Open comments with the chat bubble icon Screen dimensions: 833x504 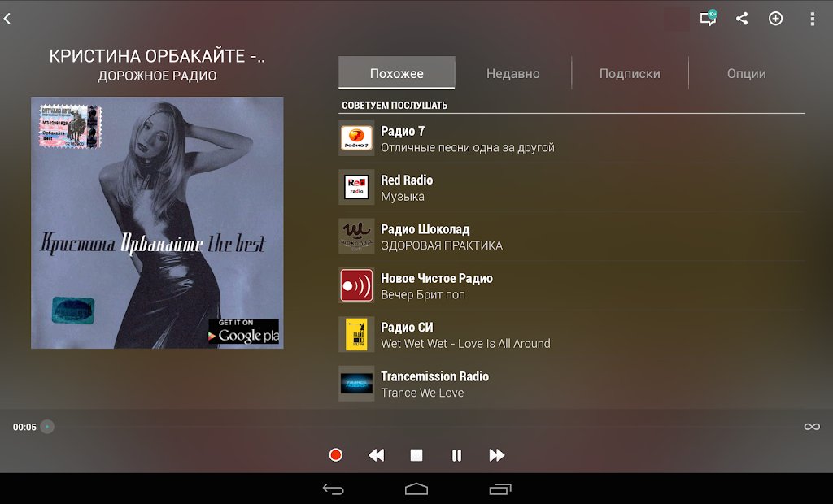coord(707,18)
